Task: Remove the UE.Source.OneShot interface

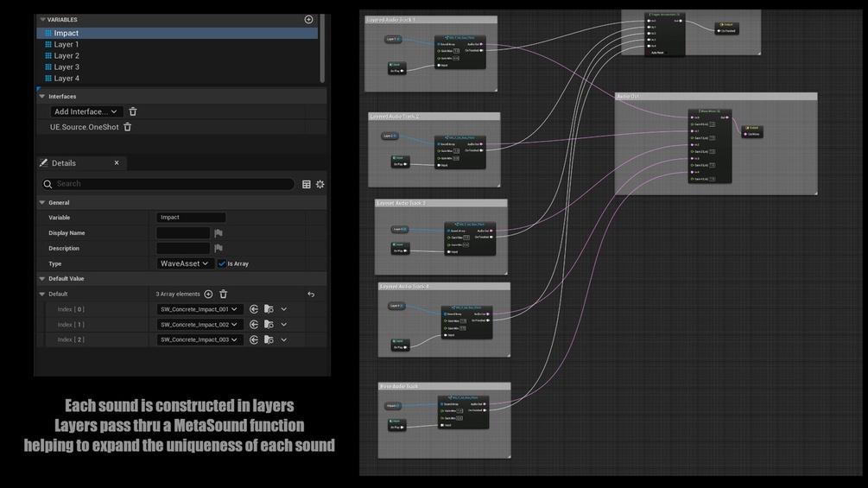Action: [127, 127]
